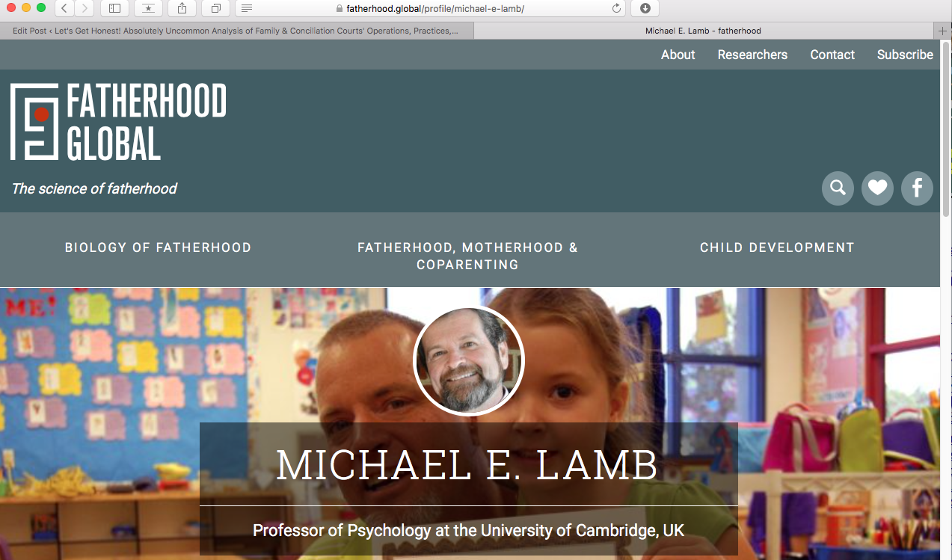Show all tabs overview icon

pyautogui.click(x=215, y=8)
